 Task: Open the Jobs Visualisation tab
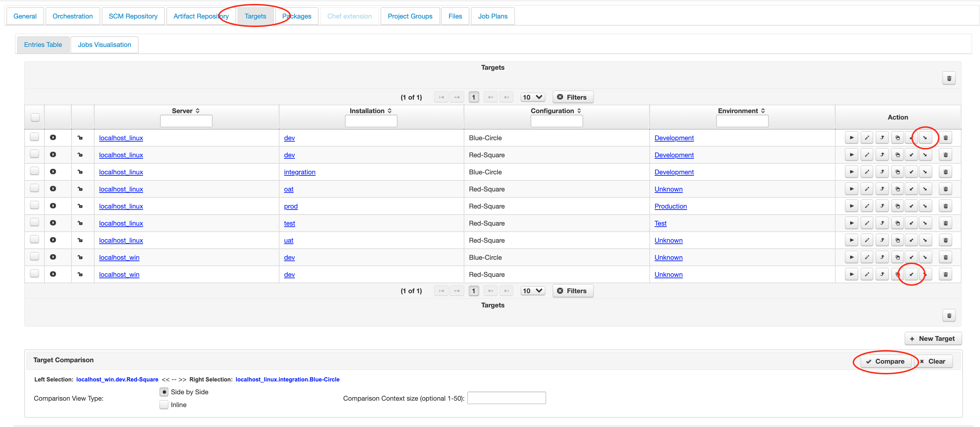pyautogui.click(x=104, y=44)
